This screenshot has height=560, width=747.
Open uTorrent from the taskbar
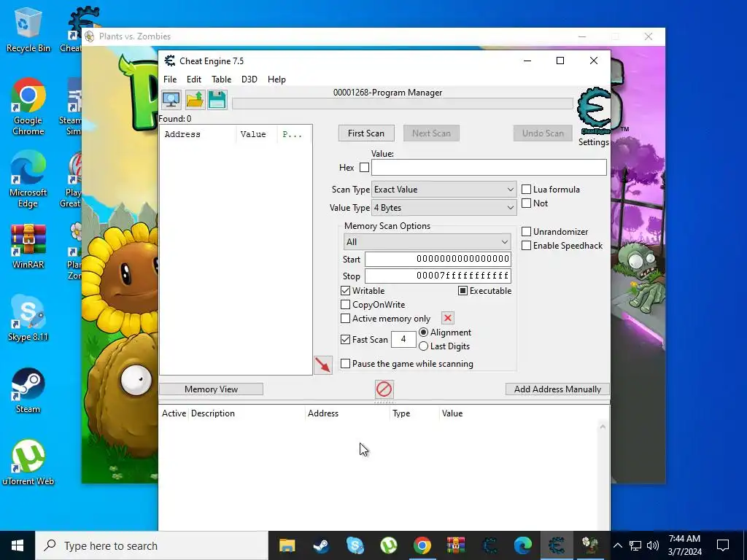(x=389, y=545)
